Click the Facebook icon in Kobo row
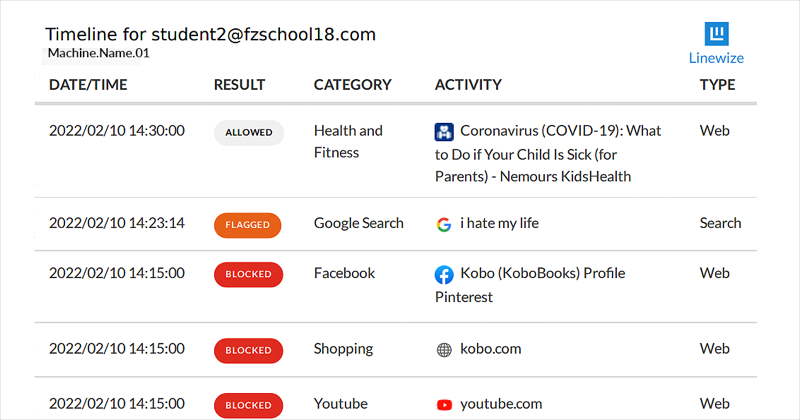This screenshot has height=420, width=800. [444, 275]
